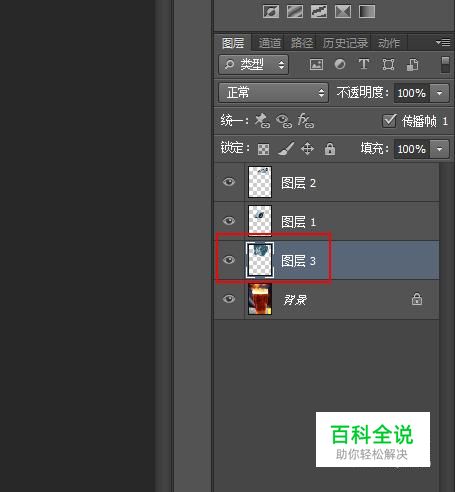This screenshot has height=492, width=455.
Task: Open the Layers panel flyout menu
Action: 443,43
